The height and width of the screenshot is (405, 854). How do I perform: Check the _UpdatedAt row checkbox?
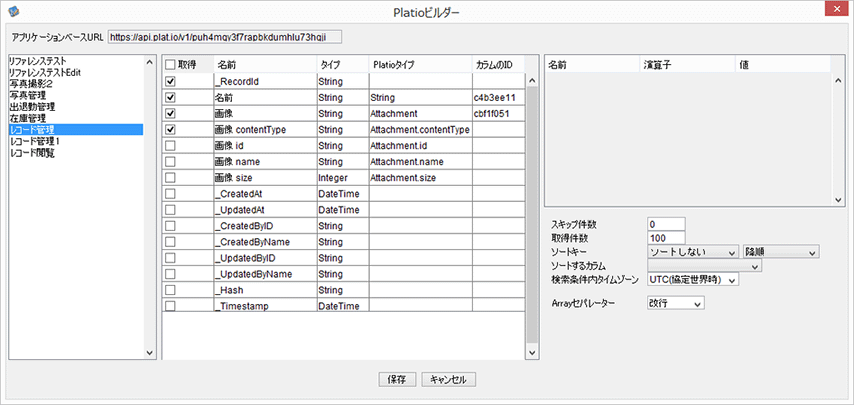[170, 210]
